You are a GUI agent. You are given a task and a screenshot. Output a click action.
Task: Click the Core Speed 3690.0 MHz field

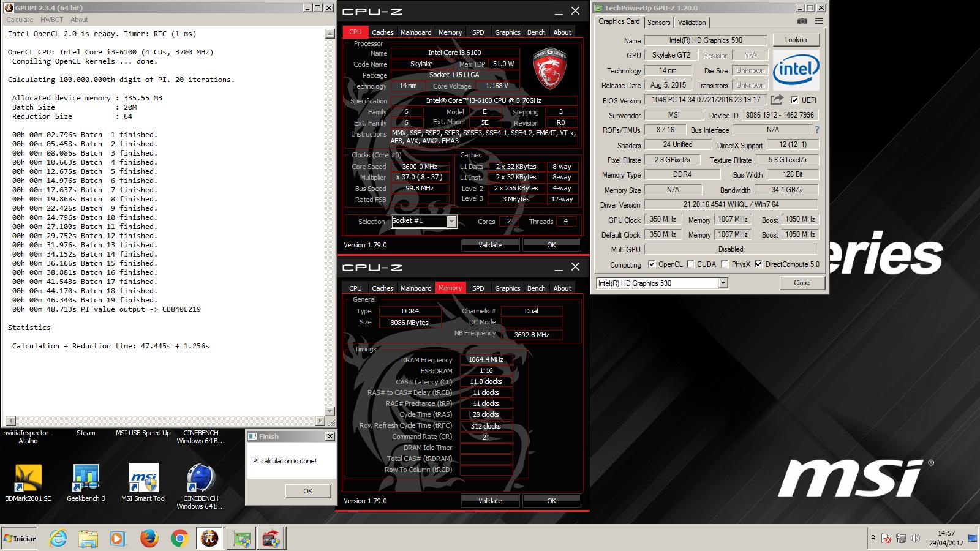[x=420, y=167]
